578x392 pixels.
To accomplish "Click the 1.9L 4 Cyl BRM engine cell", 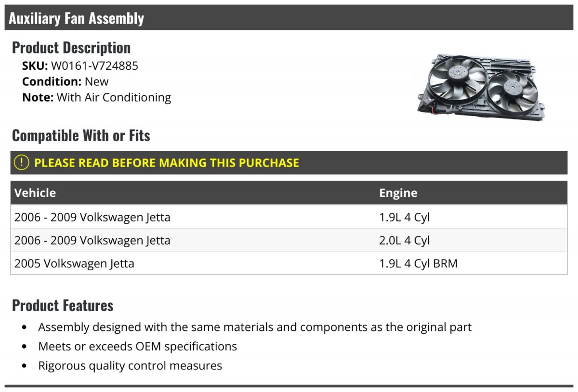I will point(418,264).
